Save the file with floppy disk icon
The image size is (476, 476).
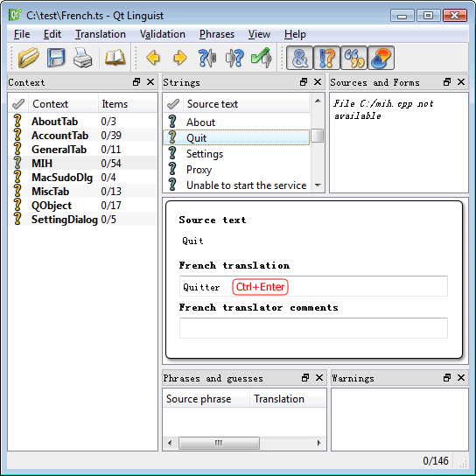[x=56, y=58]
